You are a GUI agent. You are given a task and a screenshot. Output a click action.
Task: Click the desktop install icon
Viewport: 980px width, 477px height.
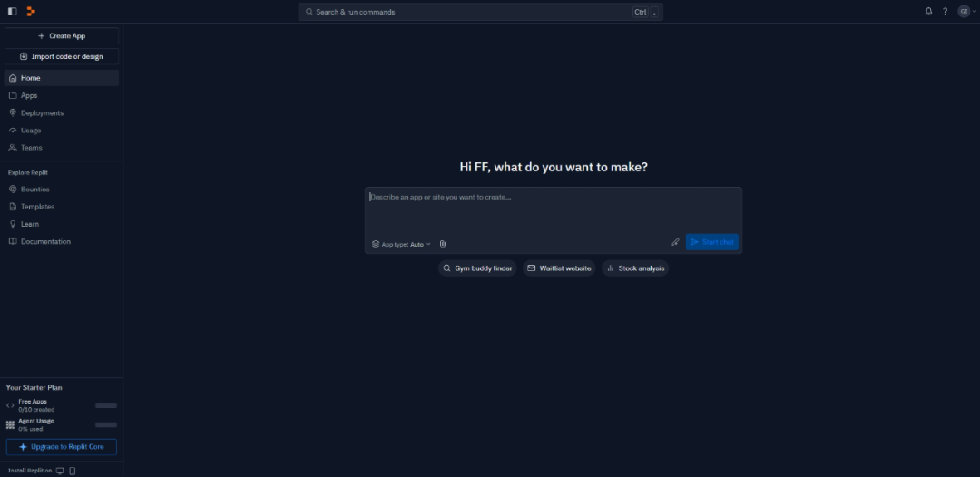point(60,471)
